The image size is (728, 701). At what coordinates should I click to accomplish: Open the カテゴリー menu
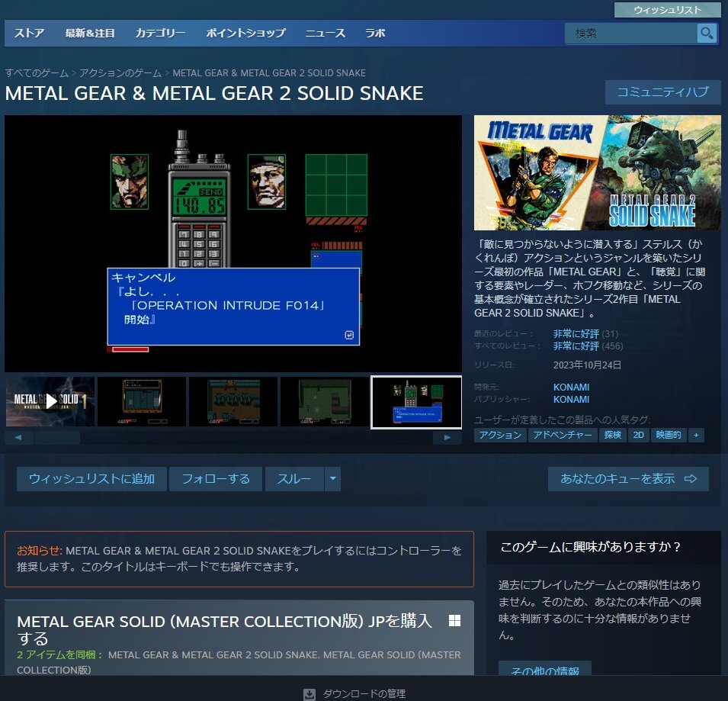(x=160, y=33)
